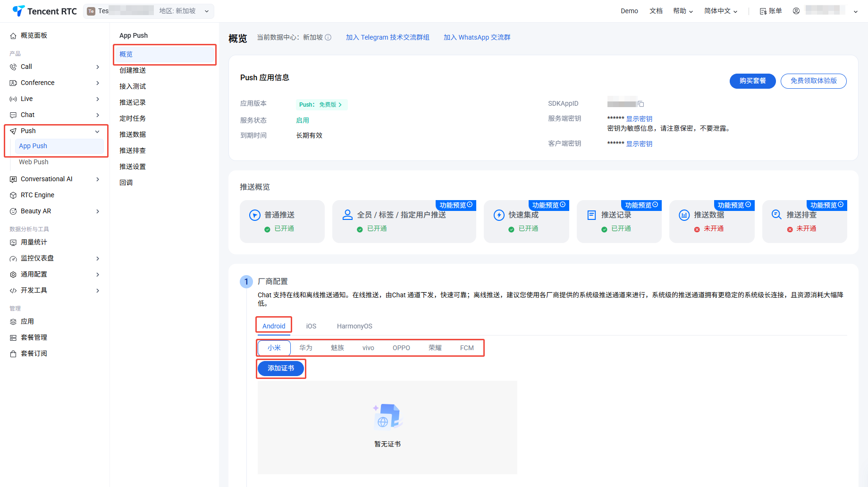868x487 pixels.
Task: Click the RTC Engine cube icon
Action: click(x=13, y=195)
